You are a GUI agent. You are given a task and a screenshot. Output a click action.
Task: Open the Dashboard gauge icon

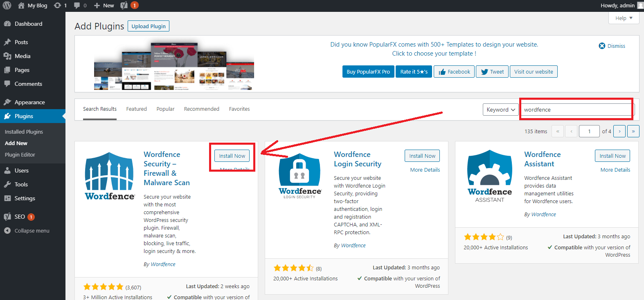tap(7, 24)
